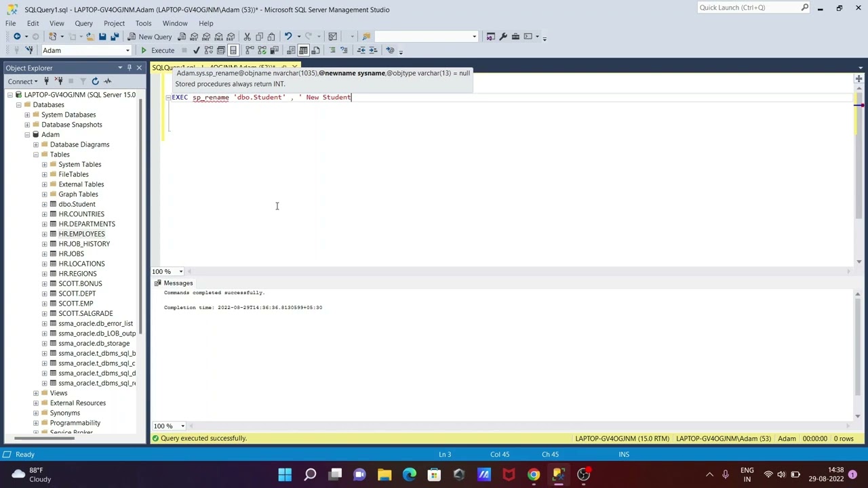Open the Messages pane zoom dropdown

click(182, 426)
